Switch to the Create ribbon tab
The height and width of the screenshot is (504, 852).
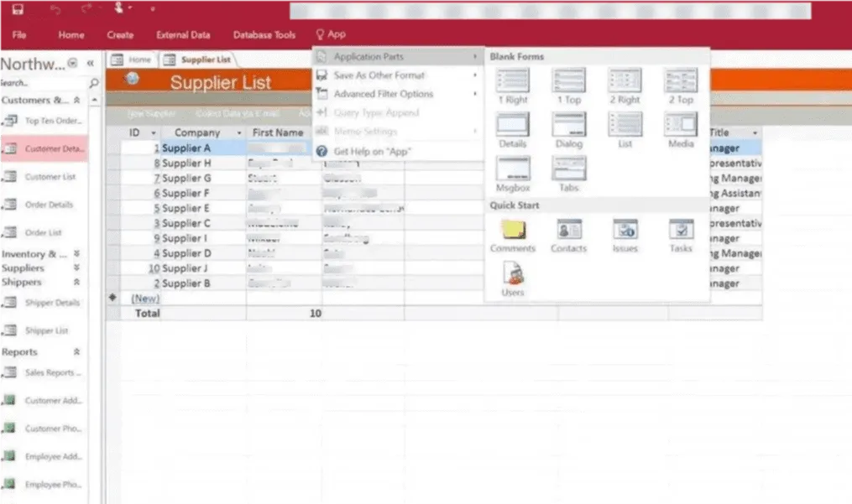click(x=120, y=35)
